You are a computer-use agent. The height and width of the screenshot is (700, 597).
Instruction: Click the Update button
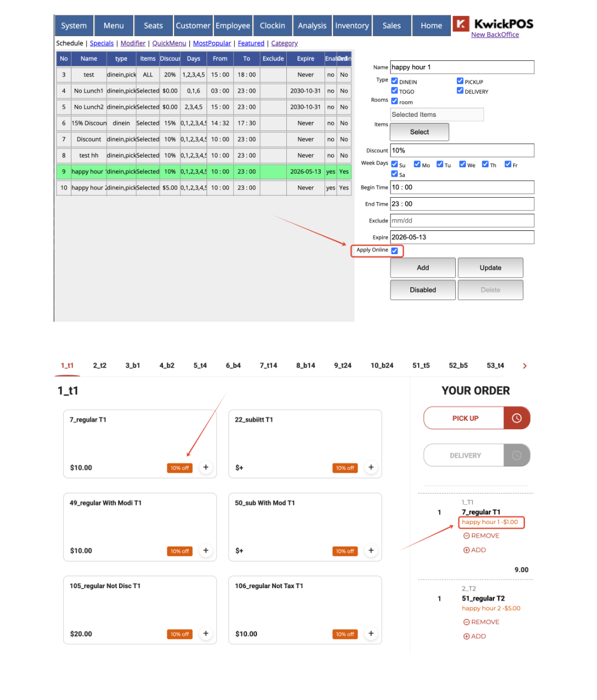click(x=491, y=267)
